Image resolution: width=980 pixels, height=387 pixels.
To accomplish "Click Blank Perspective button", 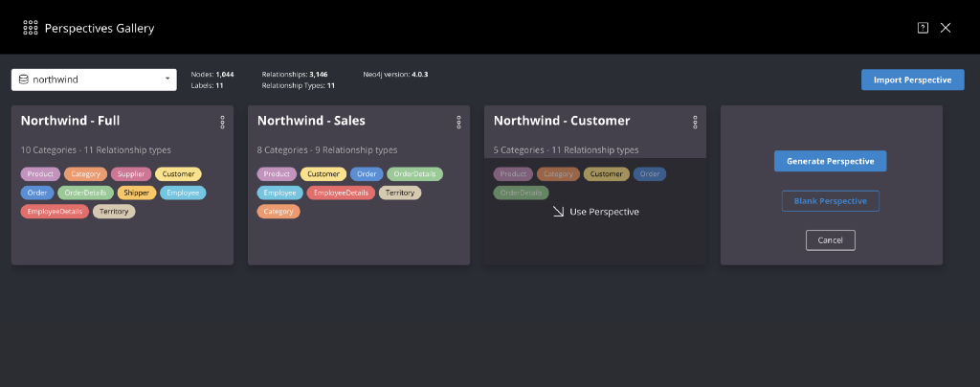I will pos(830,201).
